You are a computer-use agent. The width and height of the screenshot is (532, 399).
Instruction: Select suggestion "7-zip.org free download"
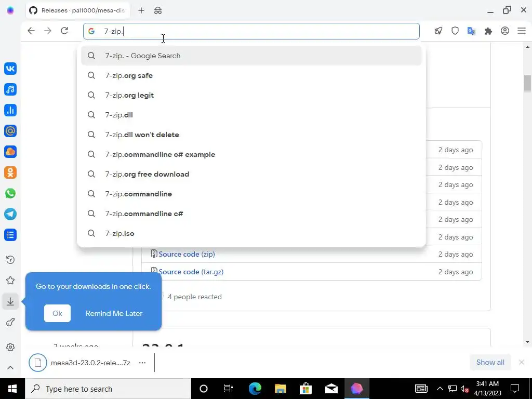pos(251,174)
